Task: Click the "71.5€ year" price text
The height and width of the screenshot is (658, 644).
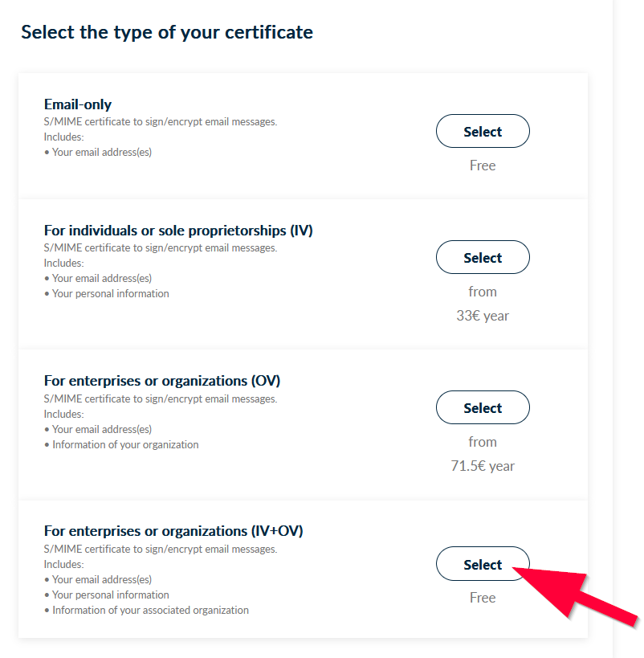Action: pyautogui.click(x=483, y=466)
